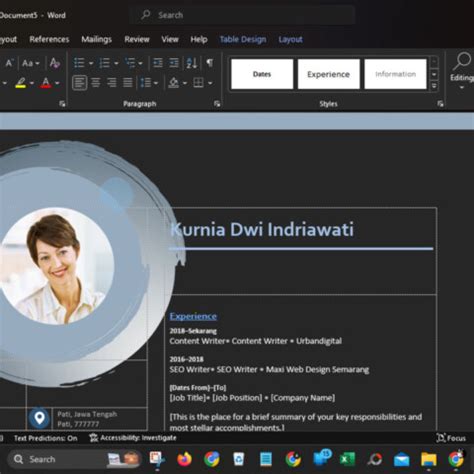Open the table Layout tab
The height and width of the screenshot is (474, 474).
(x=291, y=39)
